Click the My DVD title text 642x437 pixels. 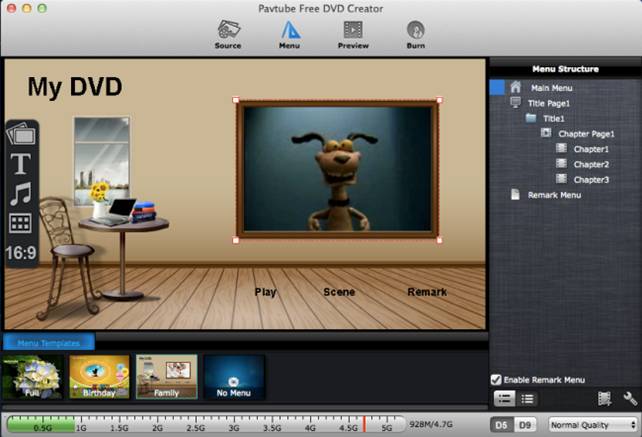click(x=75, y=87)
